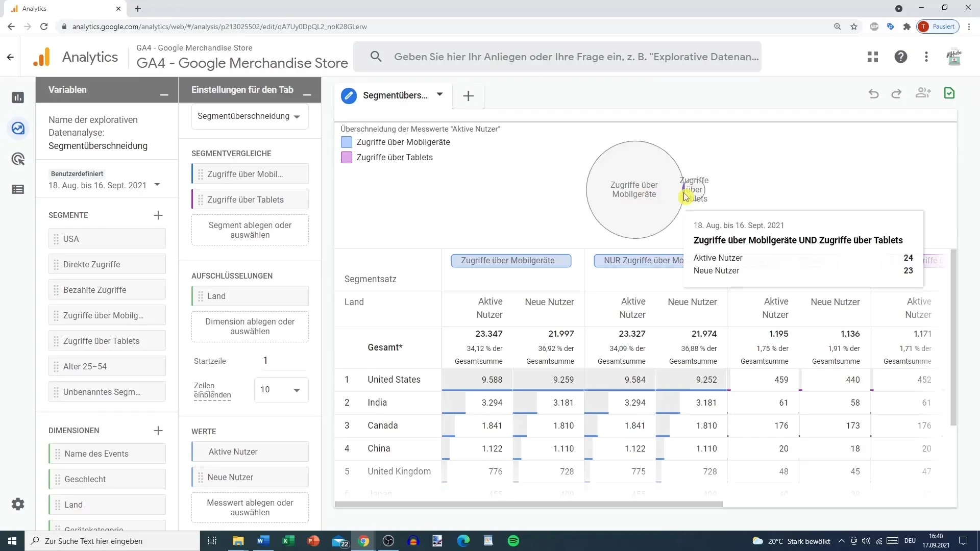Click Unbenanntes Segm… segment
Viewport: 980px width, 551px height.
click(x=107, y=392)
